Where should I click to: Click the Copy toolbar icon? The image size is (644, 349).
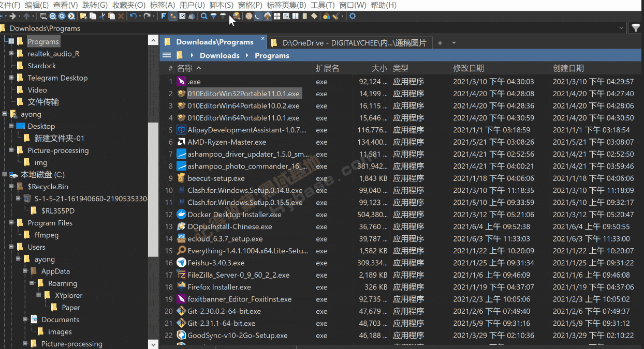93,16
